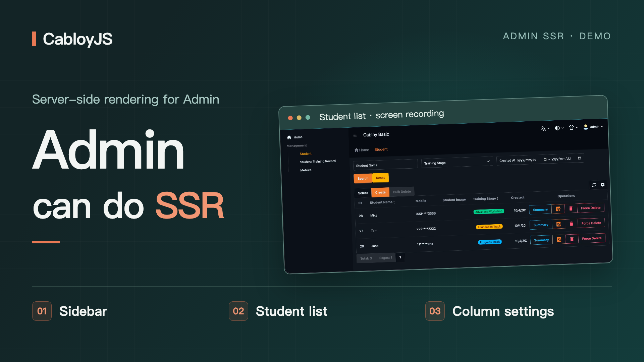Click the 01 Sidebar chapter label
Image resolution: width=644 pixels, height=362 pixels.
(x=70, y=311)
